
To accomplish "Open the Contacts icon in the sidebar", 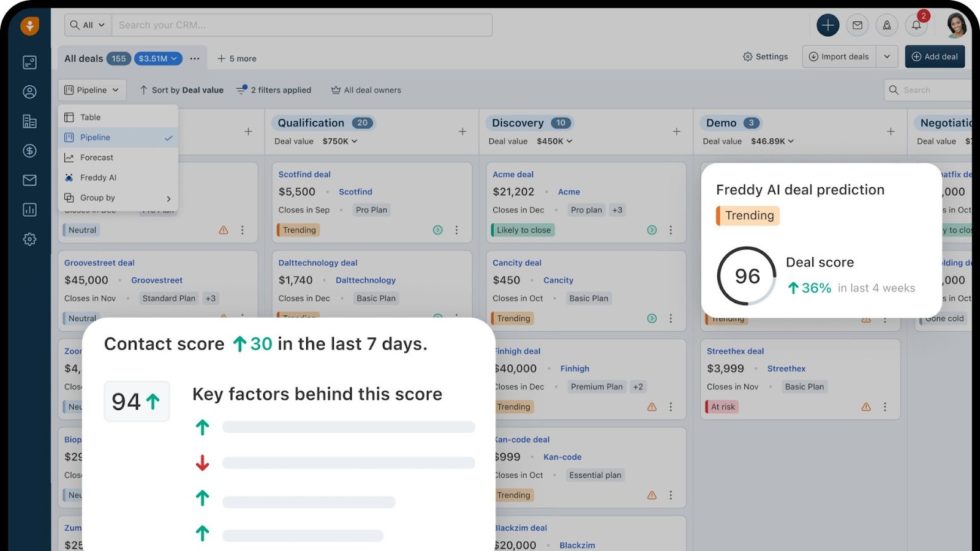I will 29,91.
